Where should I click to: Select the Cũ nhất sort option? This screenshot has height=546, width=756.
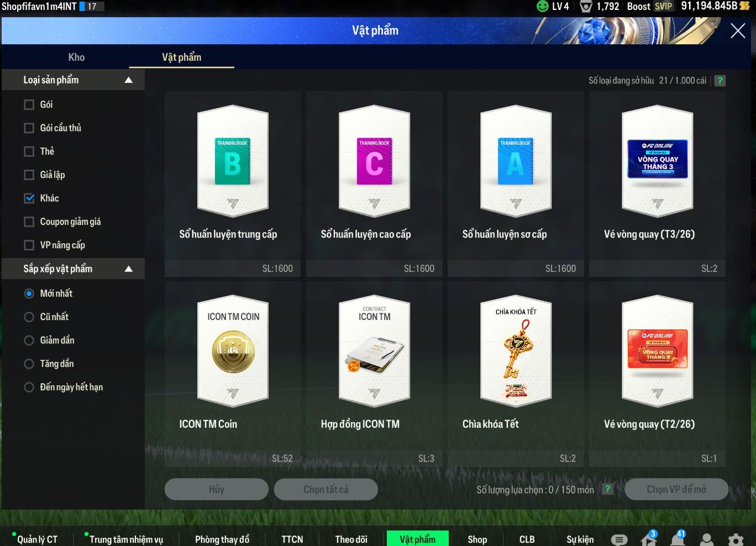[x=29, y=317]
